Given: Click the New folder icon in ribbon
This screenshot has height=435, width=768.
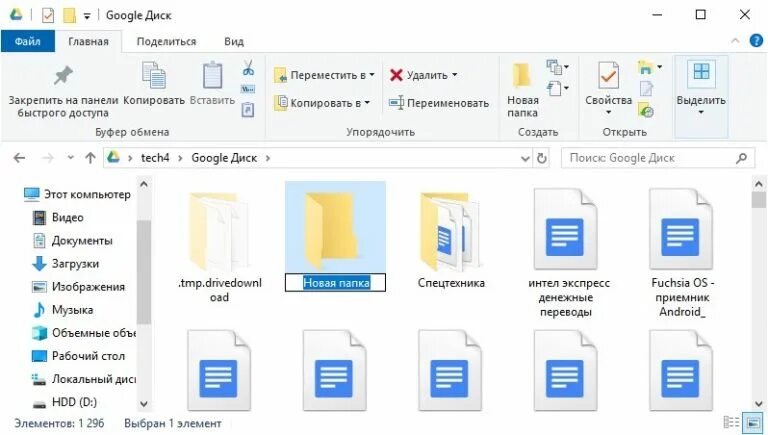Looking at the screenshot, I should pos(522,76).
